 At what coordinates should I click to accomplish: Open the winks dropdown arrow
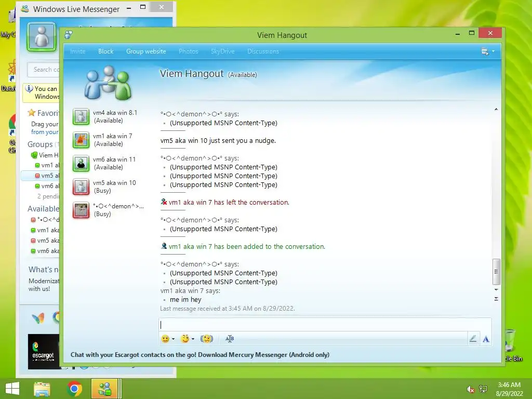point(193,339)
